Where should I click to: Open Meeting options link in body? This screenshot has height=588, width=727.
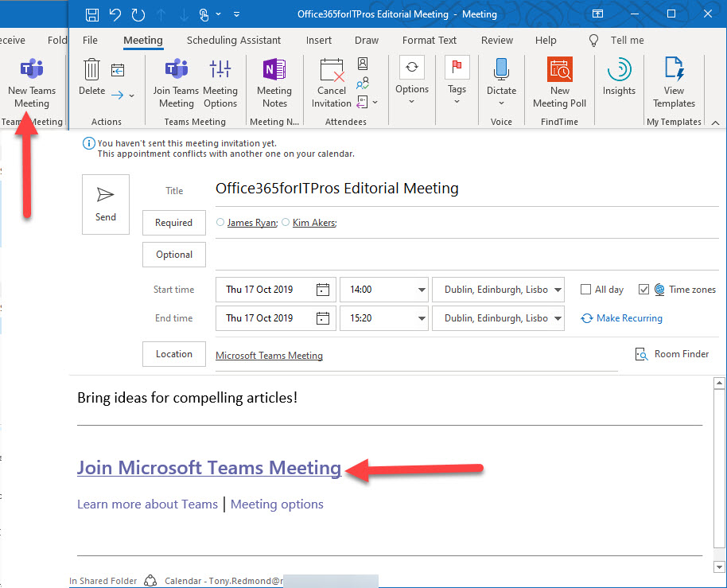(x=277, y=504)
